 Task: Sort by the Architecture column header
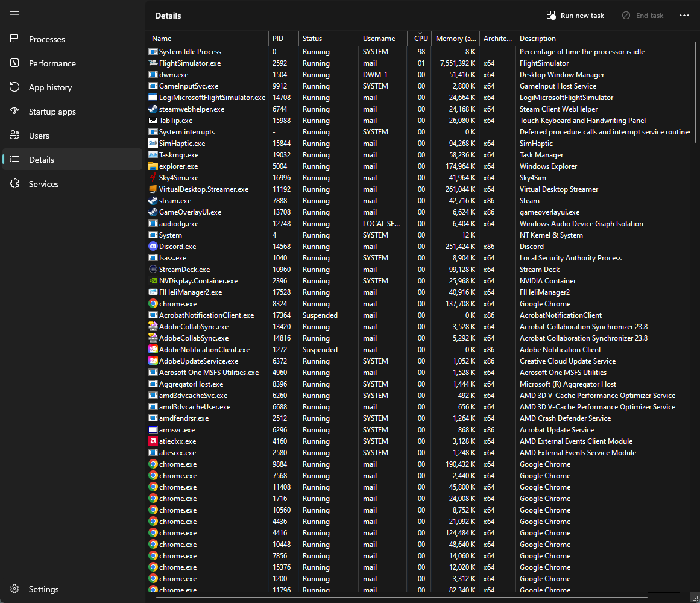coord(497,39)
